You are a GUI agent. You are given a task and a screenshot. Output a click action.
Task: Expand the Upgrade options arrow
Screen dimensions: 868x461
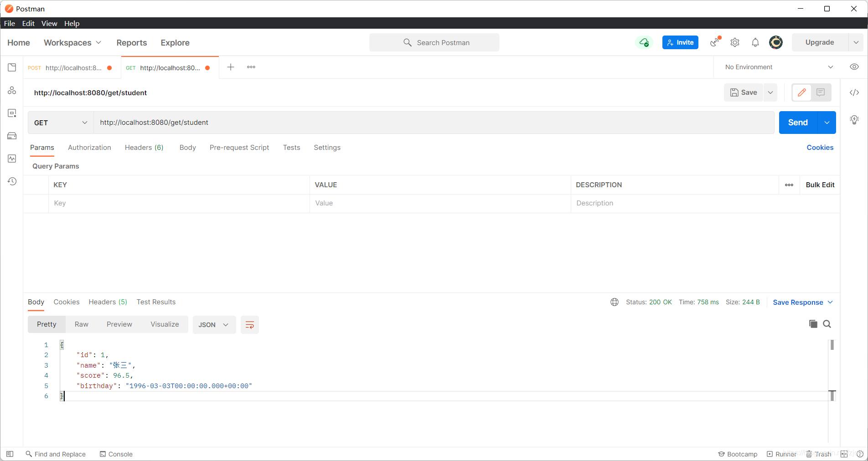click(856, 42)
